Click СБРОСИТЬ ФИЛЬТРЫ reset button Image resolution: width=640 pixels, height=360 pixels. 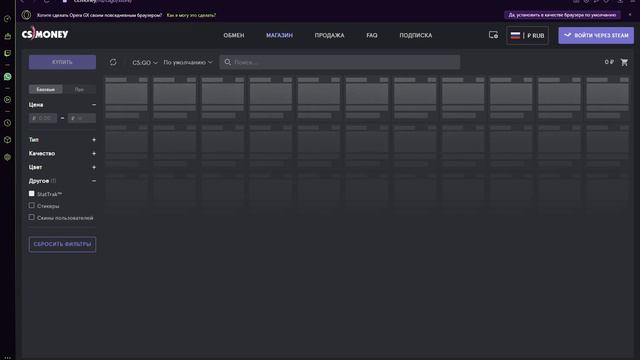click(62, 244)
